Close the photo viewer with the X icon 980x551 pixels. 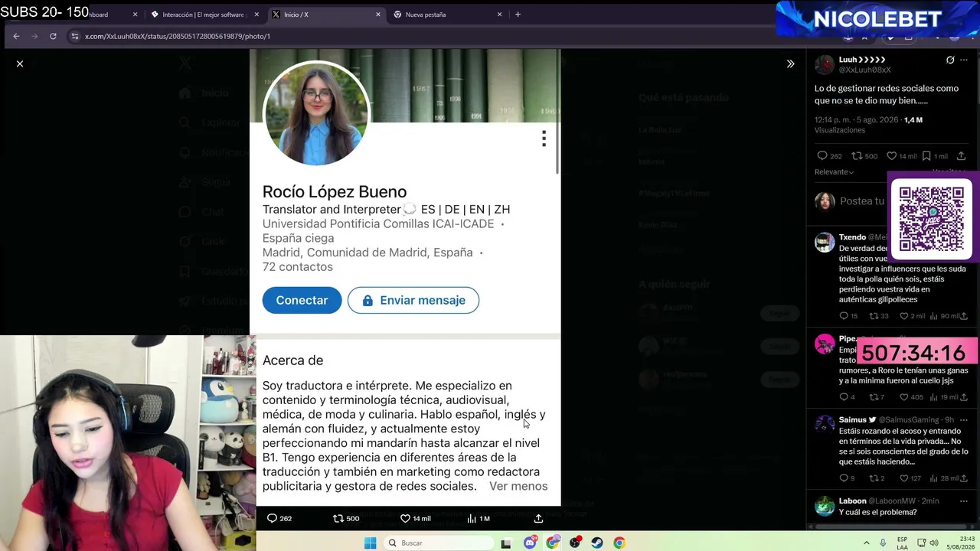coord(20,64)
